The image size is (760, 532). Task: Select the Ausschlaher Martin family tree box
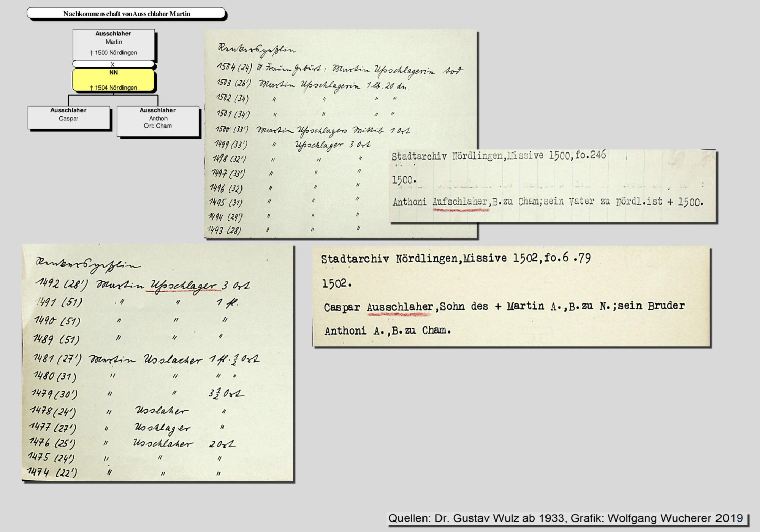tap(114, 43)
